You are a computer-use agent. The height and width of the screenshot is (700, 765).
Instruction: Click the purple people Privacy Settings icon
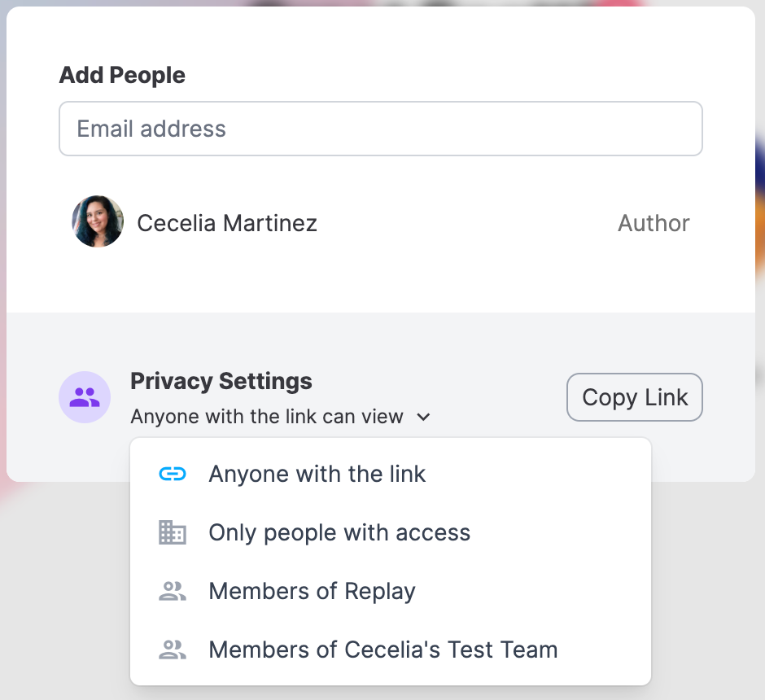click(85, 397)
